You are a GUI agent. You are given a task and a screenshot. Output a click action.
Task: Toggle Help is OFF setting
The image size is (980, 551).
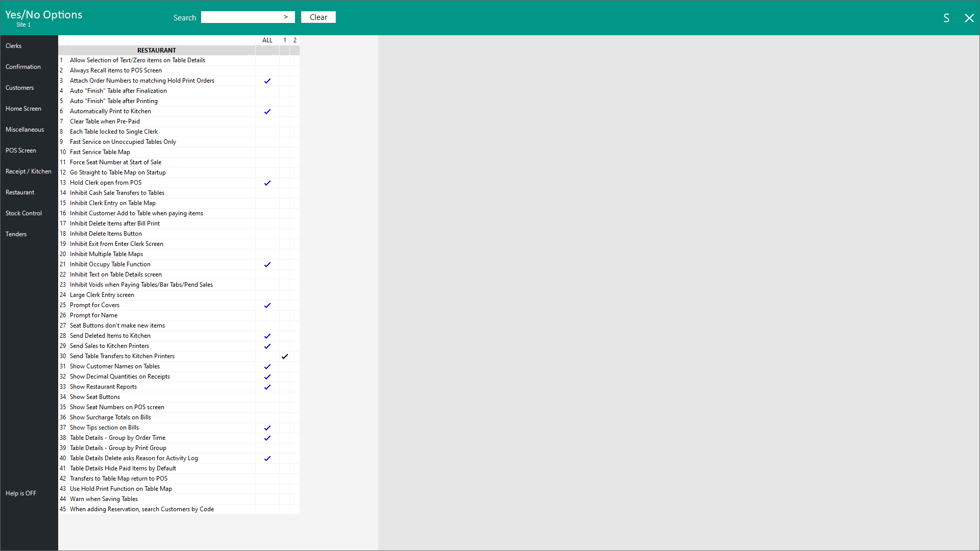click(21, 493)
